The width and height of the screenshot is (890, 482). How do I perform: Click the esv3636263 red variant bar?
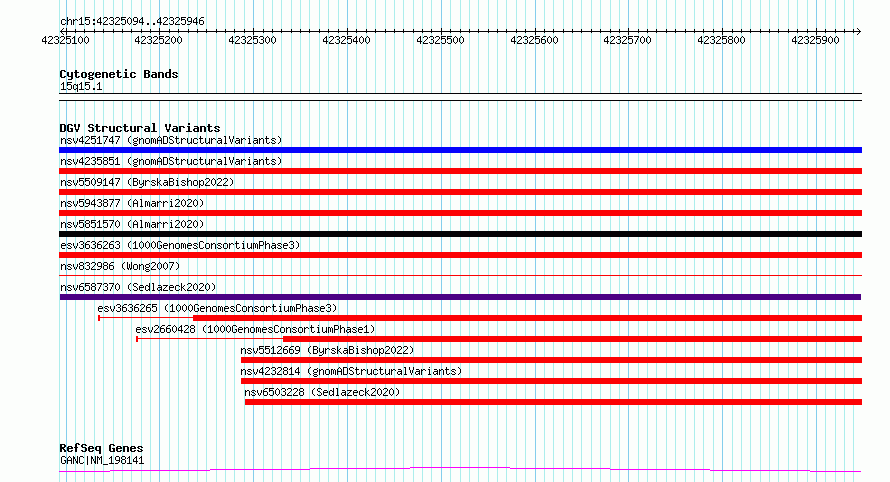click(460, 255)
